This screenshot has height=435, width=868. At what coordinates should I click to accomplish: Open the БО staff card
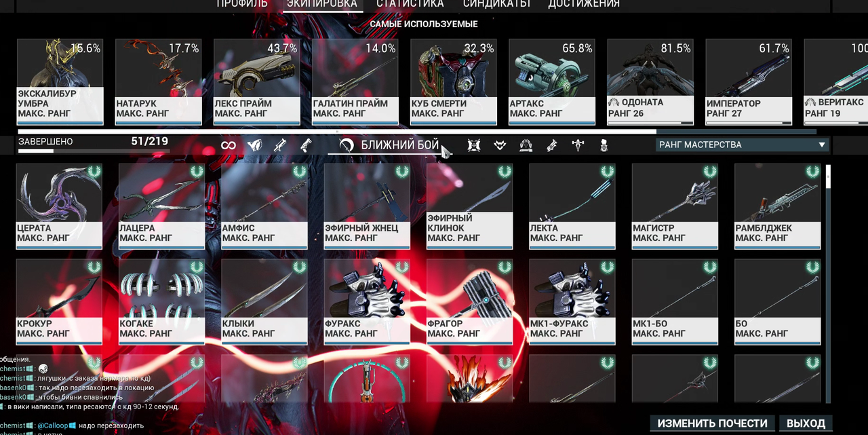778,302
